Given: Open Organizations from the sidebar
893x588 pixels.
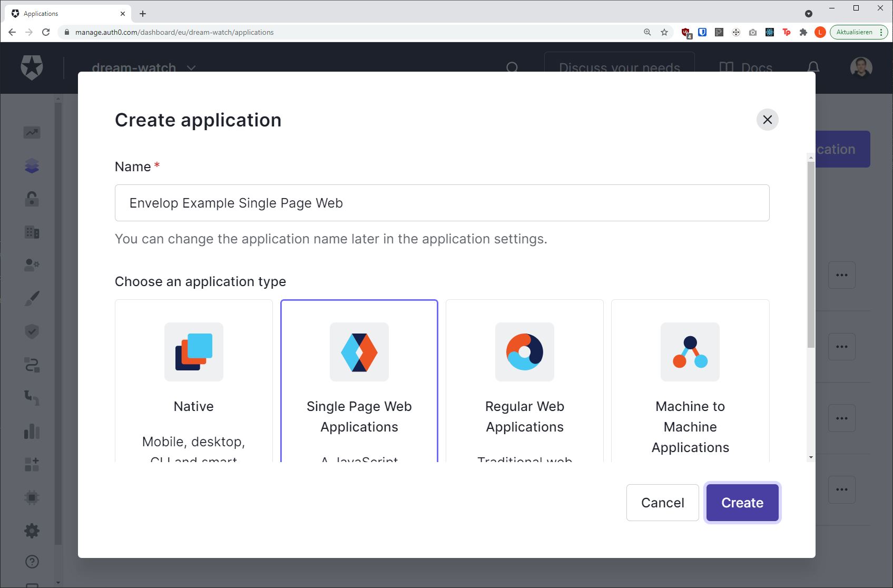Looking at the screenshot, I should pos(32,232).
